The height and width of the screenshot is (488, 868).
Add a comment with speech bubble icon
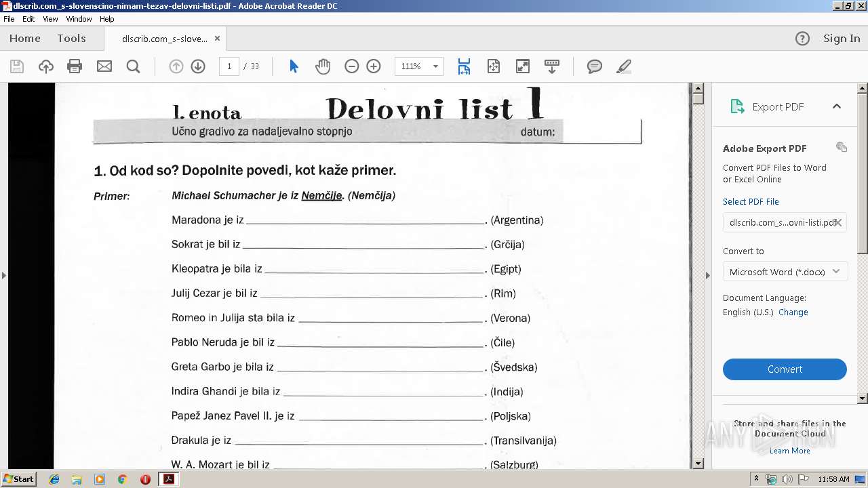(x=595, y=66)
